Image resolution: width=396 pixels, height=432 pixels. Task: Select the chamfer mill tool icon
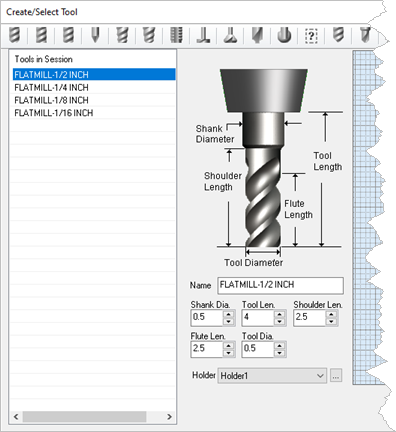pos(257,35)
